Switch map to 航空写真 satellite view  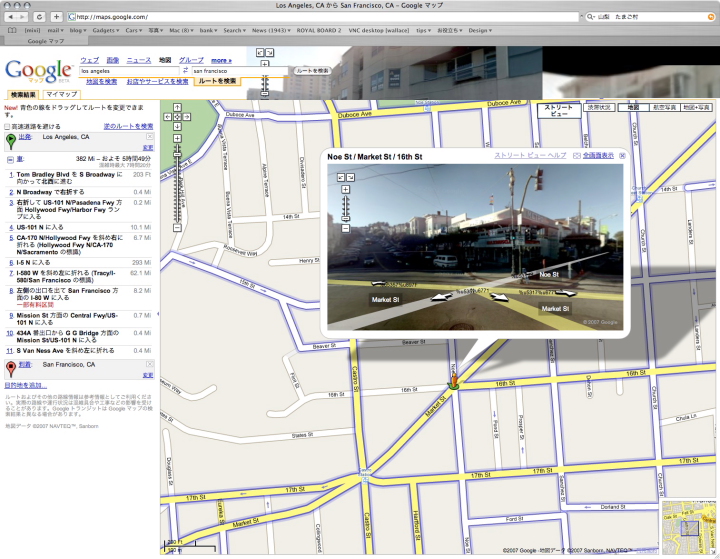664,107
